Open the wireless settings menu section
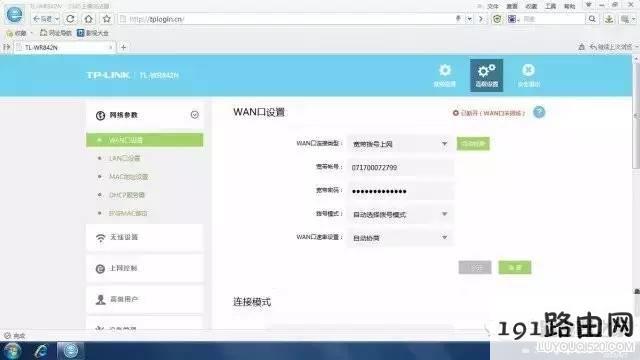 tap(144, 237)
